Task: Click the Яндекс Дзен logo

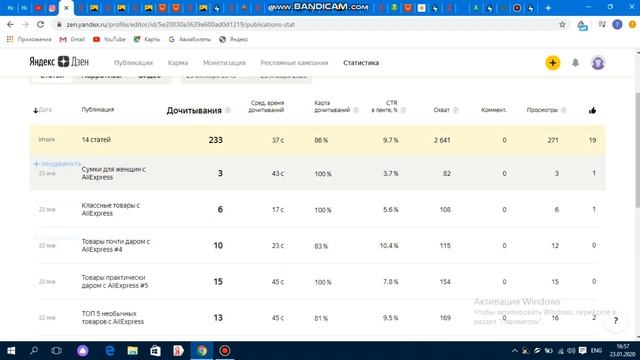Action: point(59,62)
